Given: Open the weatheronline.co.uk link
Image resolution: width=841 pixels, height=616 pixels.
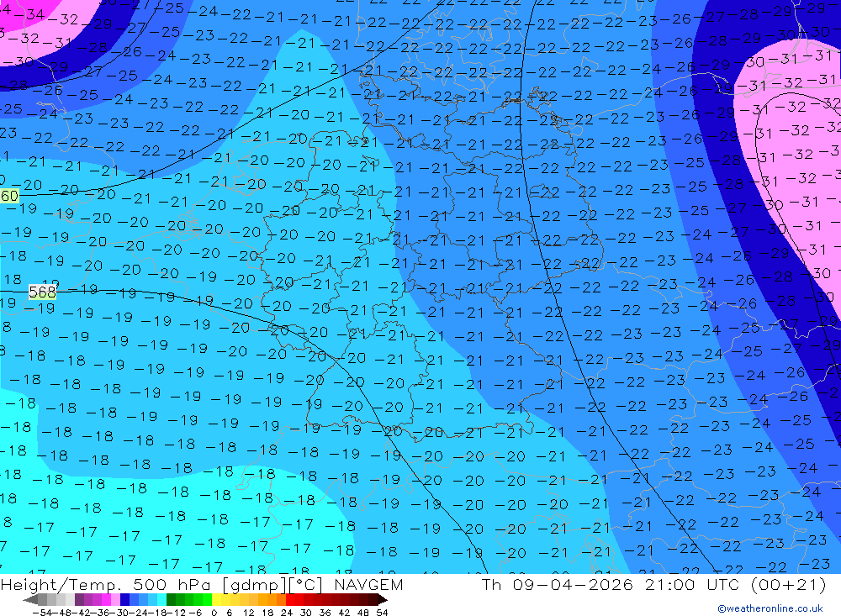Looking at the screenshot, I should point(775,608).
